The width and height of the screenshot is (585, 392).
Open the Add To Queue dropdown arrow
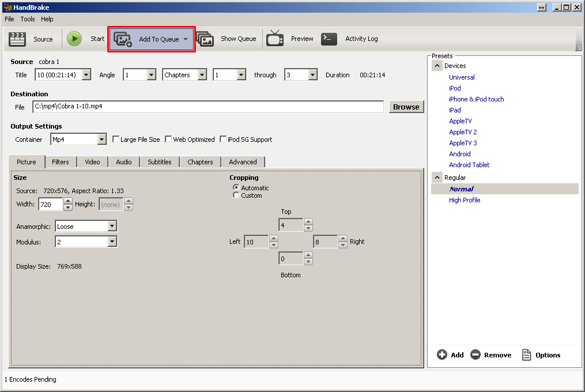coord(186,39)
